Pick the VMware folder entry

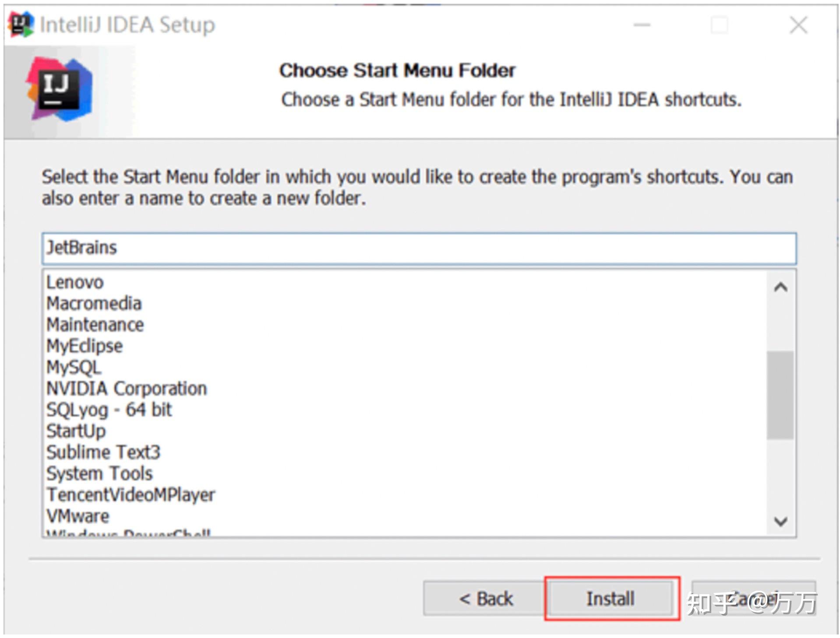tap(78, 516)
